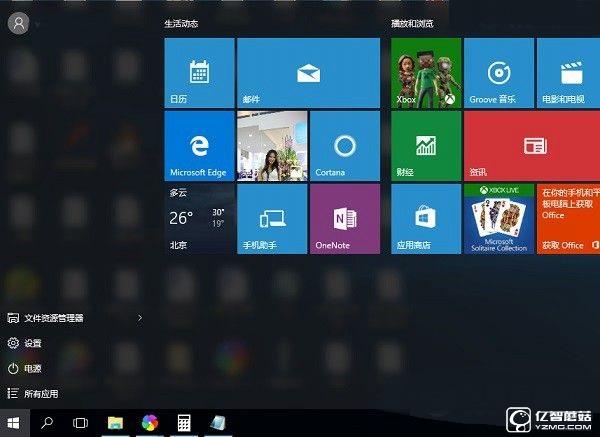Image resolution: width=600 pixels, height=437 pixels.
Task: Click the 获取 Office tile
Action: (x=568, y=219)
